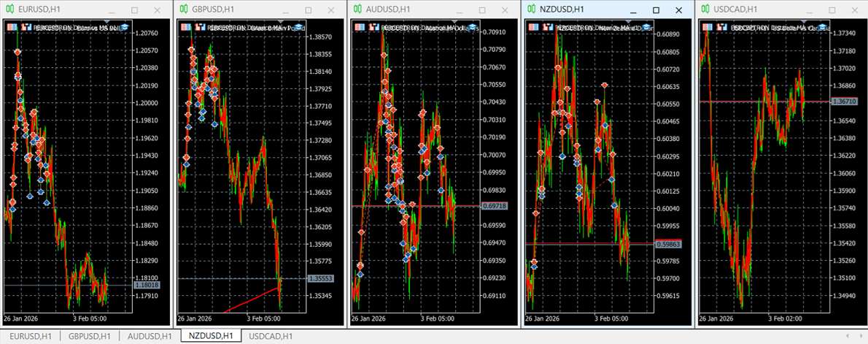Click the 1.38570 price scale value on GBPUSD

pyautogui.click(x=320, y=37)
